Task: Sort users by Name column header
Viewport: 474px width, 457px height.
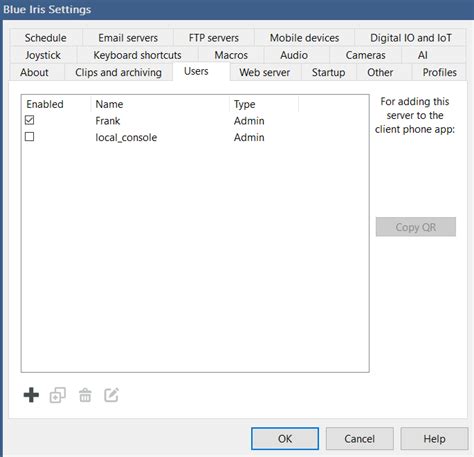Action: (x=160, y=104)
